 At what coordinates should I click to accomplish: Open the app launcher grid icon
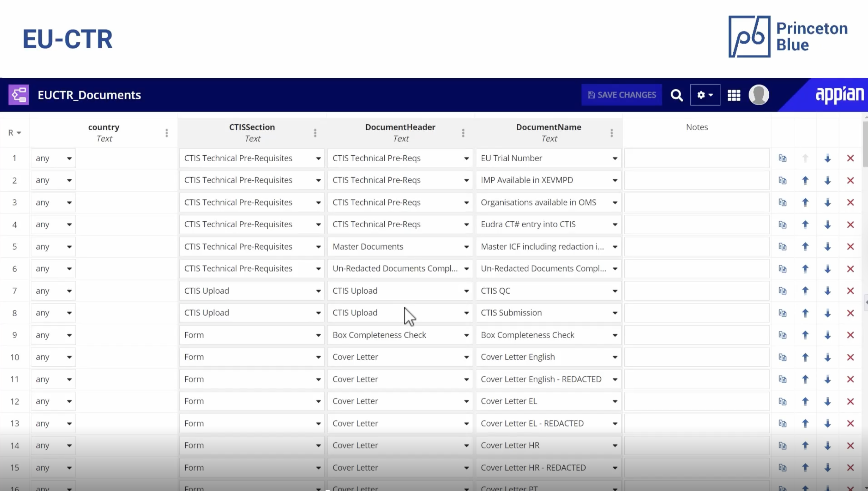[734, 95]
